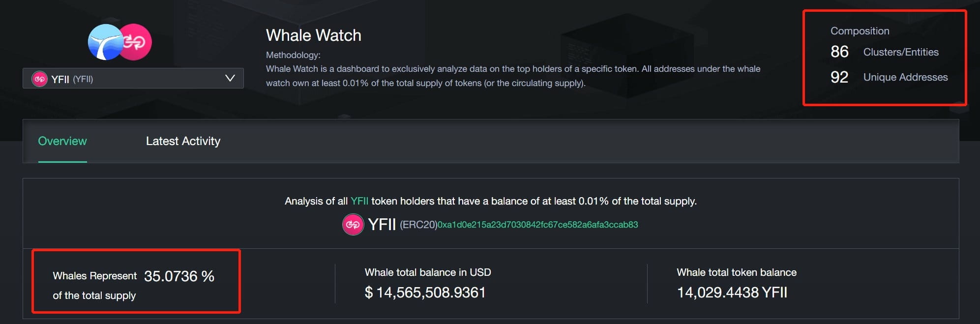The width and height of the screenshot is (980, 324).
Task: Click the 35.0736 % whales supply figure
Action: 179,276
